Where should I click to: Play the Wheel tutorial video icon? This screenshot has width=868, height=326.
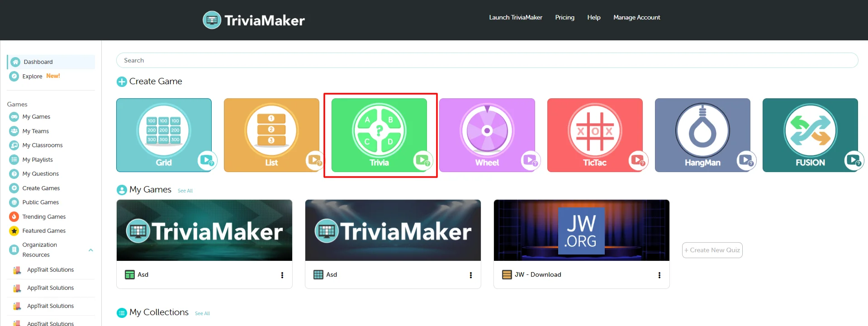[531, 160]
